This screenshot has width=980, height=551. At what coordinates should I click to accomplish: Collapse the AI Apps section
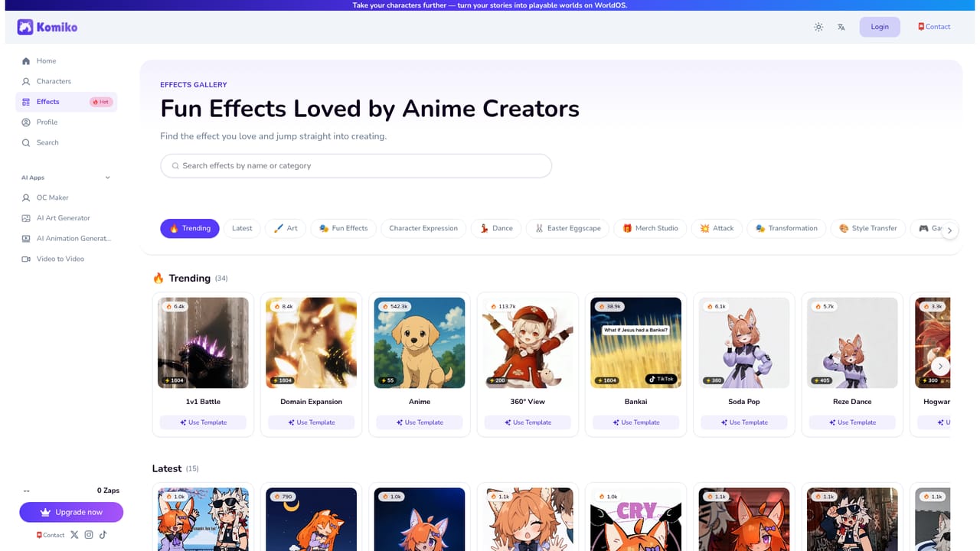pyautogui.click(x=107, y=178)
